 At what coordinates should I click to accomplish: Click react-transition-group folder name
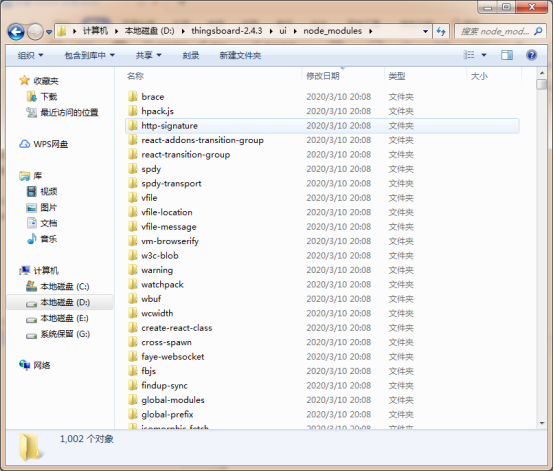point(186,154)
